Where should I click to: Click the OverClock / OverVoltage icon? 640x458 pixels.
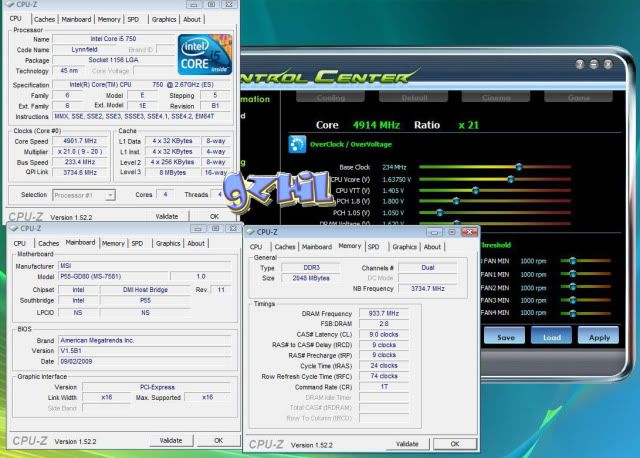click(296, 145)
